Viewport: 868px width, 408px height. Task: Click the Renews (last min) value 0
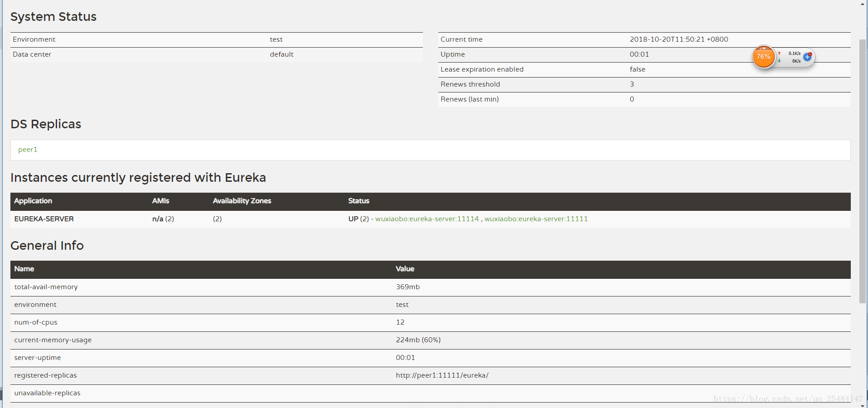pyautogui.click(x=632, y=99)
